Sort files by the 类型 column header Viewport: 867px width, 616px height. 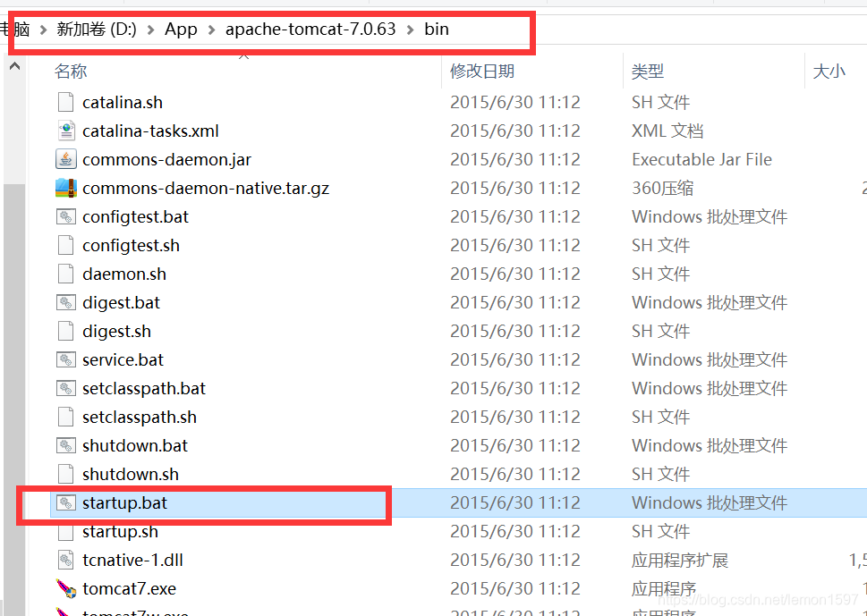pyautogui.click(x=648, y=72)
